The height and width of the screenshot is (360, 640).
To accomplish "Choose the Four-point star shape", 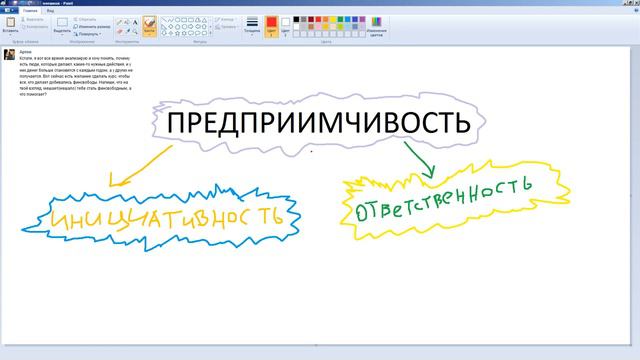I will (171, 33).
